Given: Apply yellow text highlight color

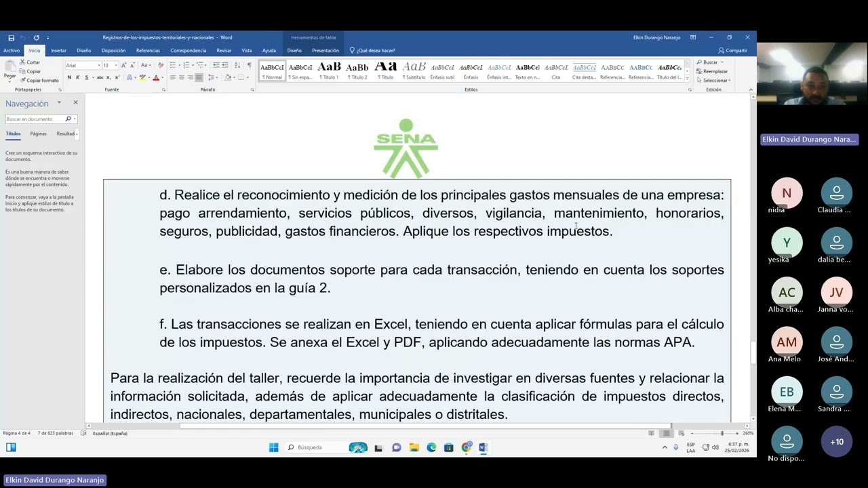Looking at the screenshot, I should point(142,77).
